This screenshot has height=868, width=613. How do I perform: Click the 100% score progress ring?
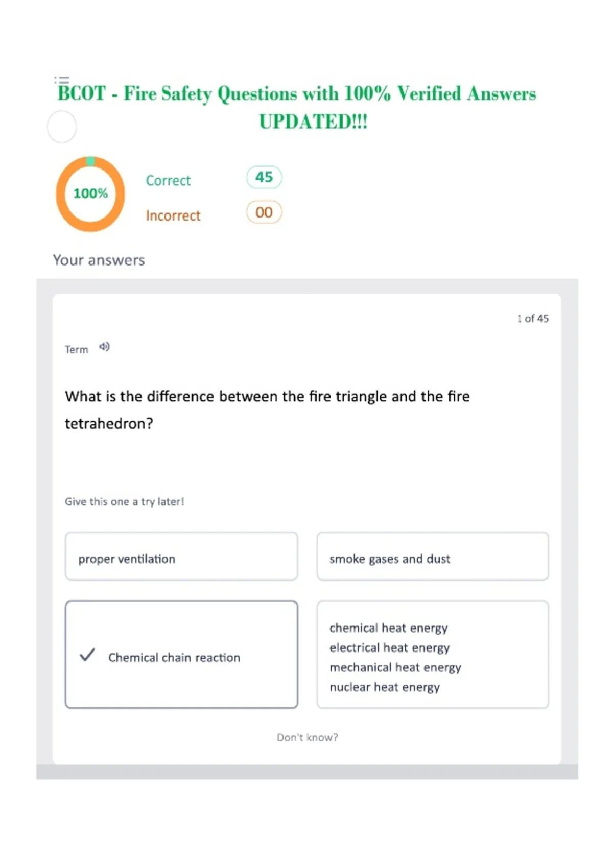[90, 194]
